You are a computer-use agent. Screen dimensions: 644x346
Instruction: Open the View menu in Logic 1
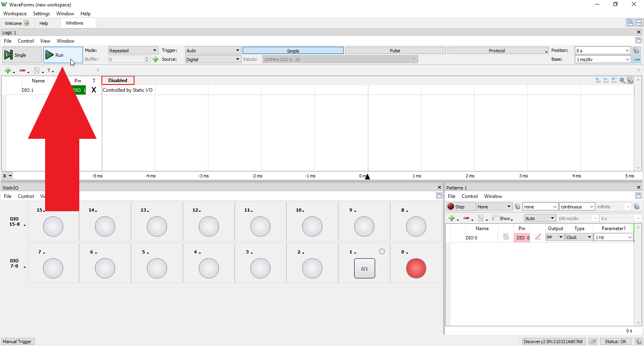[x=45, y=41]
